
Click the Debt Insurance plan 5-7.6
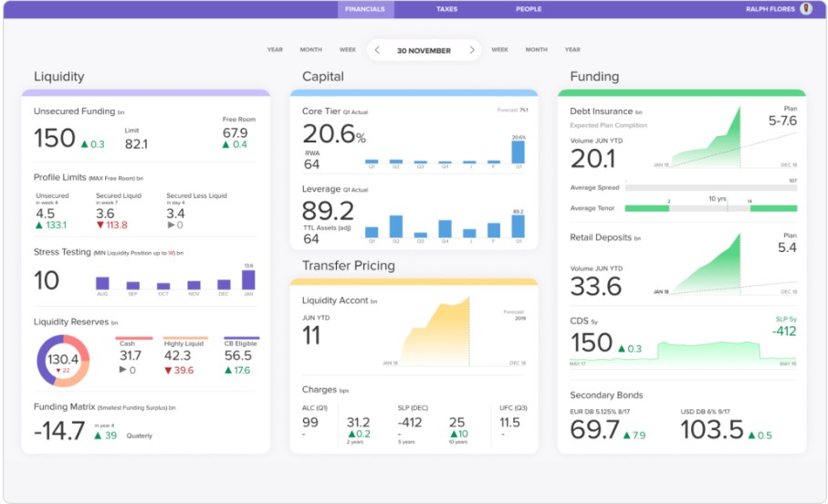coord(782,121)
